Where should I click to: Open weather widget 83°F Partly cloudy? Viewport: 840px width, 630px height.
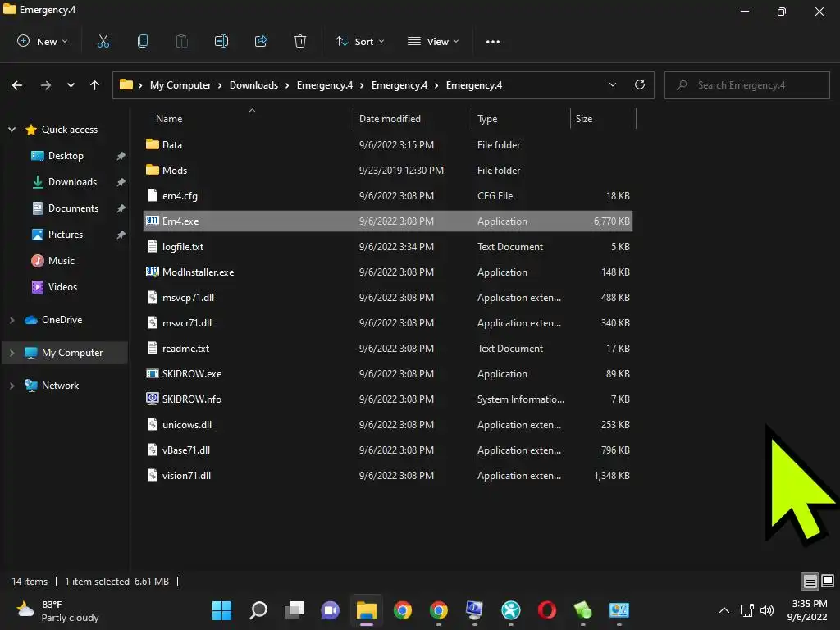coord(58,610)
